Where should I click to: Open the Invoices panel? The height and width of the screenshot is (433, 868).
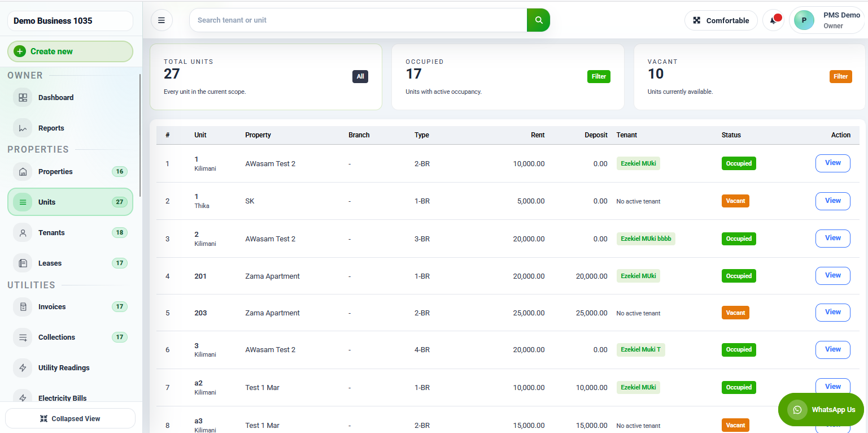51,306
